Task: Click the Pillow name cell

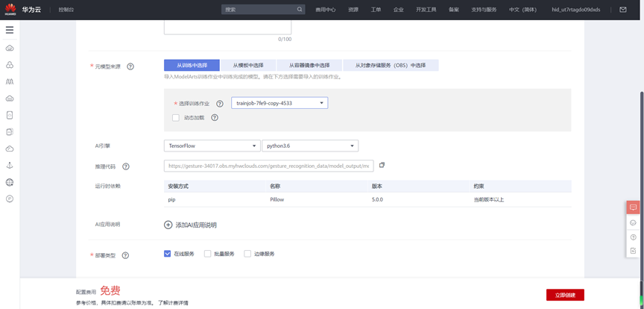Action: point(277,199)
